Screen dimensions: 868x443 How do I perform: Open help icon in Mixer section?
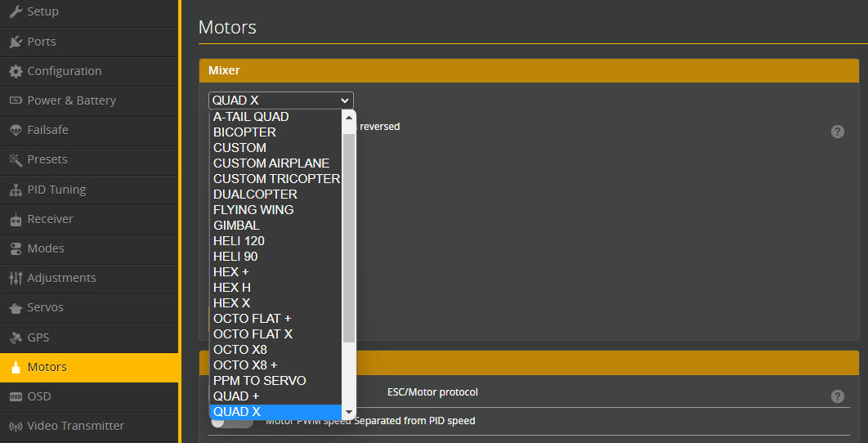tap(837, 132)
